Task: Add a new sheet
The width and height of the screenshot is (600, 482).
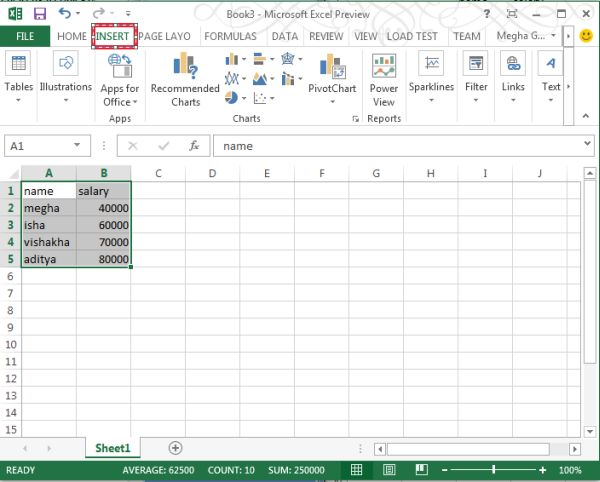Action: tap(175, 448)
